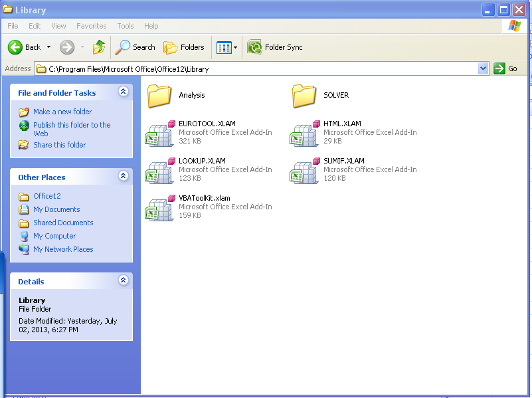Select the EUROTOOL.XLAM add-in icon
This screenshot has height=398, width=532.
(160, 134)
